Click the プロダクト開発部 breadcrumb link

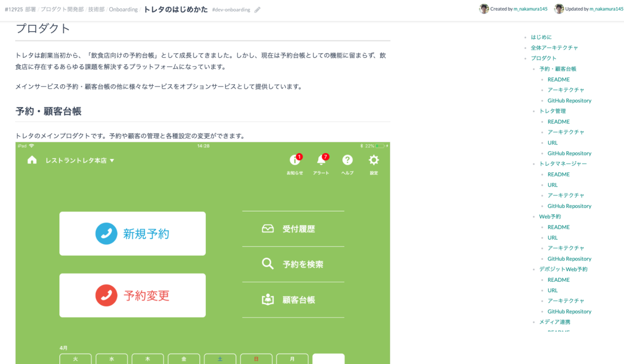(62, 9)
